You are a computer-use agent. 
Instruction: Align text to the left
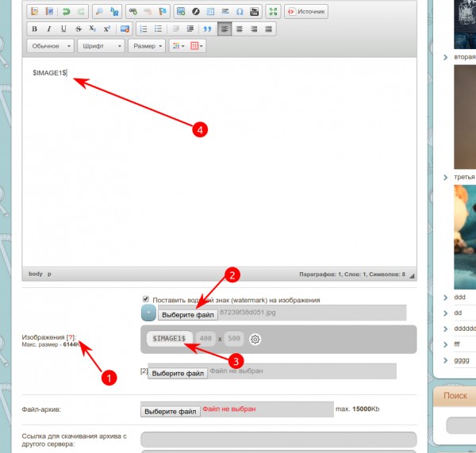225,29
